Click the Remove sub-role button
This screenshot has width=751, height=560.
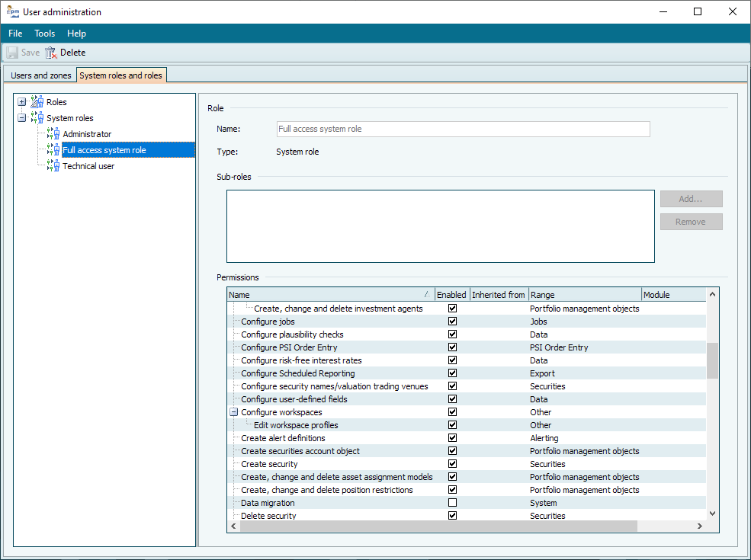tap(691, 222)
